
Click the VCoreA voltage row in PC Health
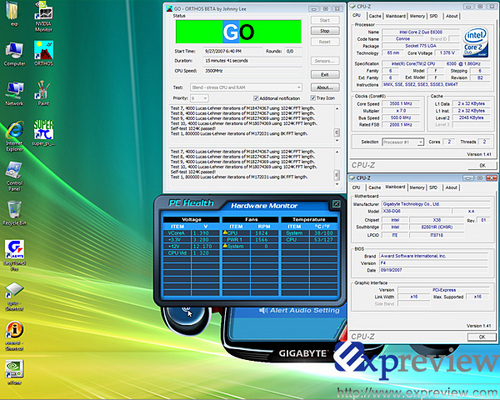[x=191, y=233]
